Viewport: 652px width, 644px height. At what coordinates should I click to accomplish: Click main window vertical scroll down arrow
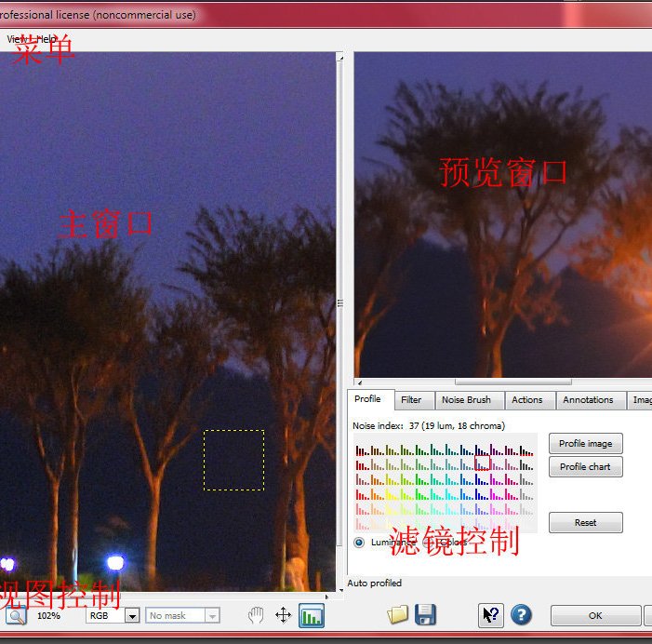pyautogui.click(x=340, y=590)
